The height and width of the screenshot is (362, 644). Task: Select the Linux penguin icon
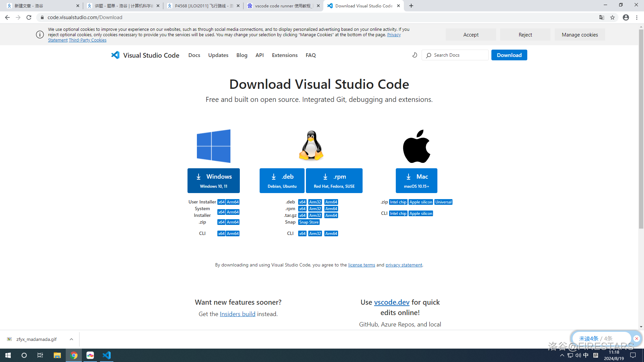click(311, 145)
